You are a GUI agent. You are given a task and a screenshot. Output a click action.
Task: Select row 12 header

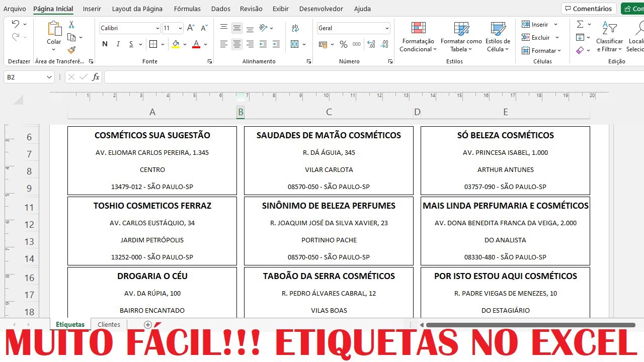click(x=29, y=225)
